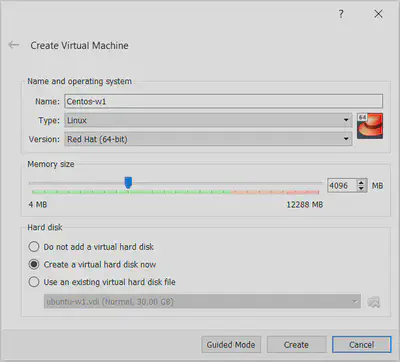400x362 pixels.
Task: Open the Type dropdown showing Linux
Action: pos(208,120)
